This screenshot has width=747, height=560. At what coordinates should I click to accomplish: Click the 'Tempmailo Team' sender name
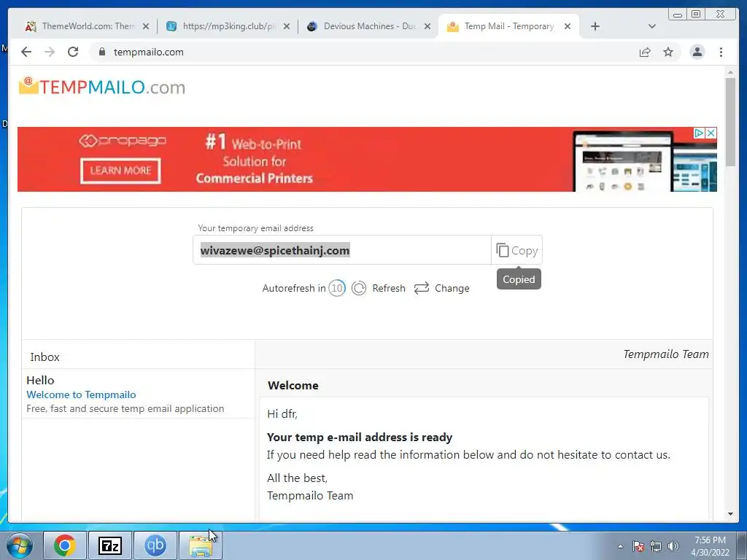[x=666, y=354]
